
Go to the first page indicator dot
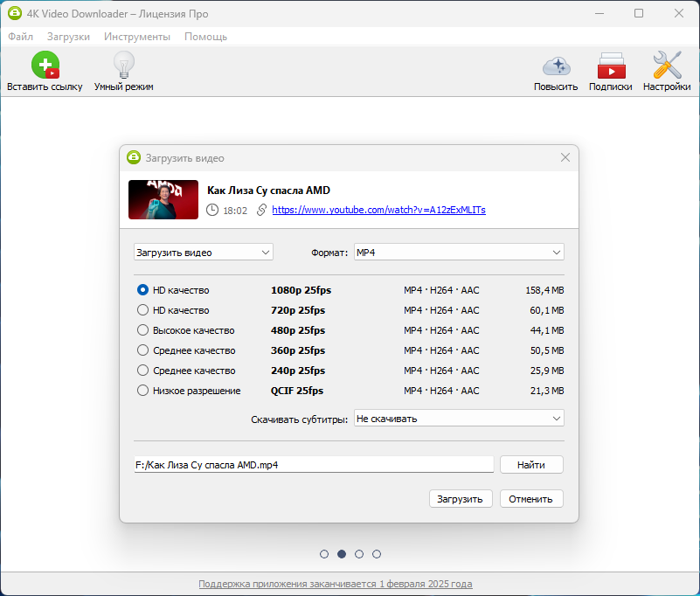pyautogui.click(x=324, y=554)
